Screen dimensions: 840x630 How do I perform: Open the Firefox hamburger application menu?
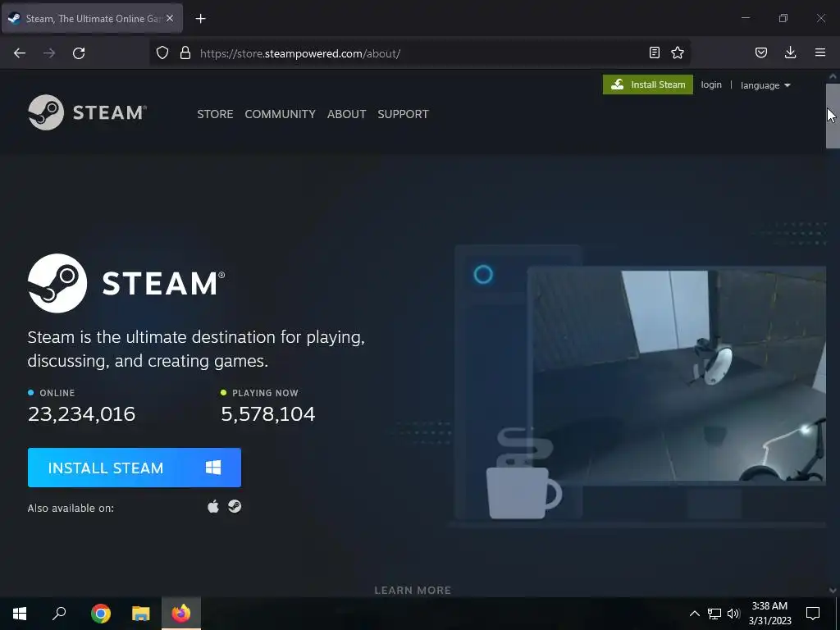(x=820, y=52)
